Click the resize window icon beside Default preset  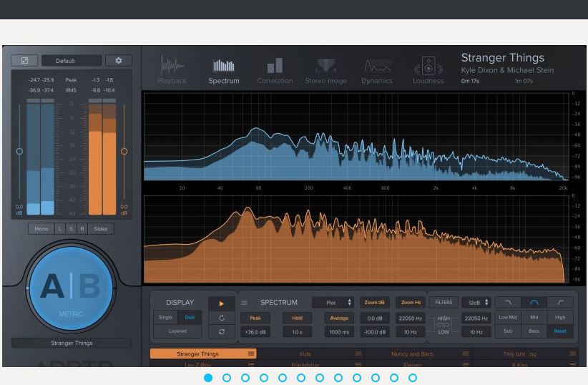pos(24,60)
